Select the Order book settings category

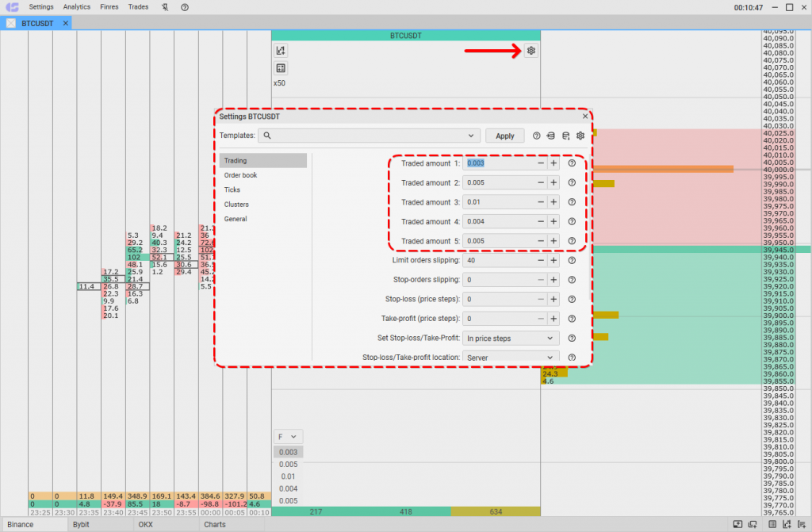tap(240, 175)
